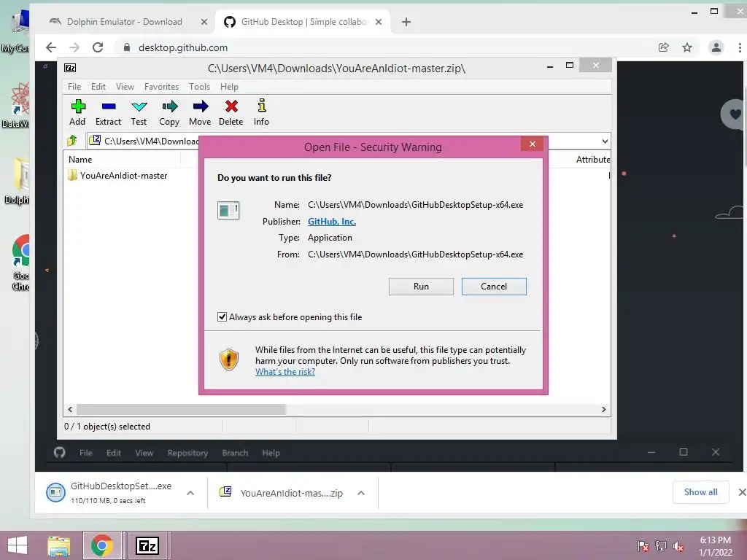Click the taskbar clock showing 6:13 PM
Viewport: 747px width, 560px height.
point(715,545)
